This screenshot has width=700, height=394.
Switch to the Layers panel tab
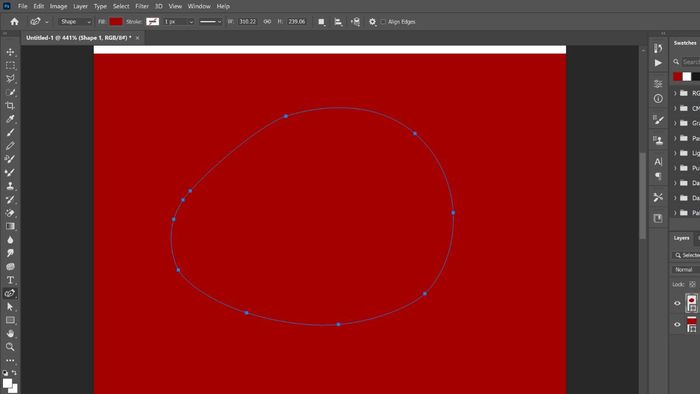click(x=681, y=238)
